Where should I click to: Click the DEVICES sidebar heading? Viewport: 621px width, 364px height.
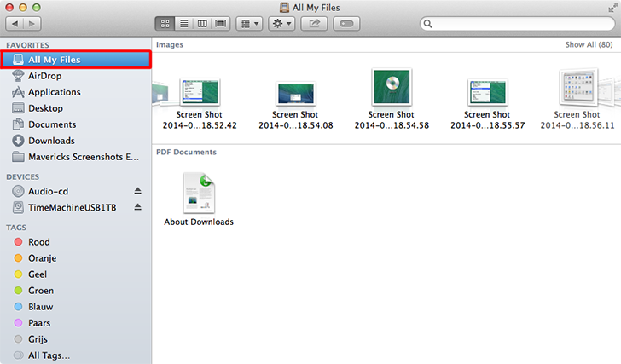[x=22, y=176]
